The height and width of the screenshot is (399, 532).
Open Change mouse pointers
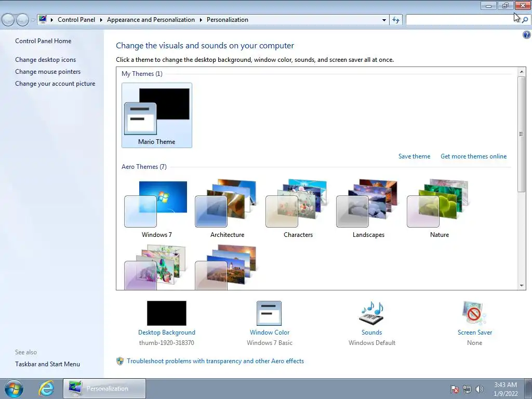point(48,72)
